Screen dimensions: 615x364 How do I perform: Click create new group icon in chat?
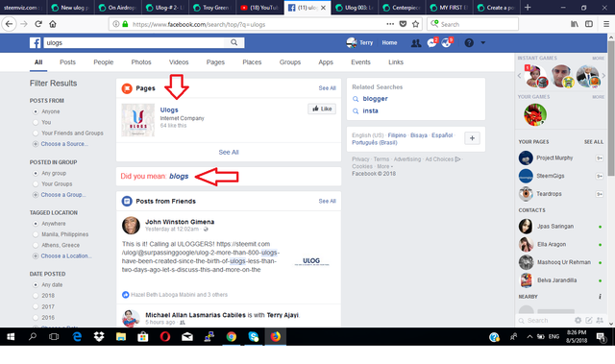point(600,320)
